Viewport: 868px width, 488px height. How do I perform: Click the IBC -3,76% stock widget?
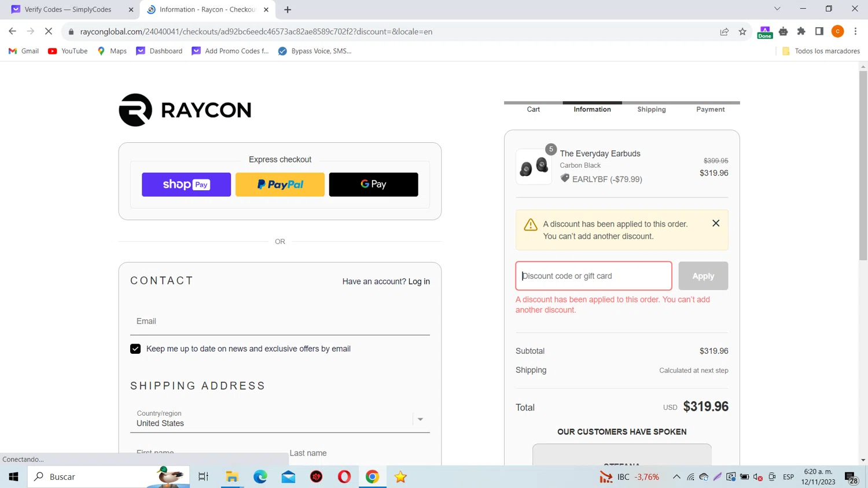(x=630, y=477)
